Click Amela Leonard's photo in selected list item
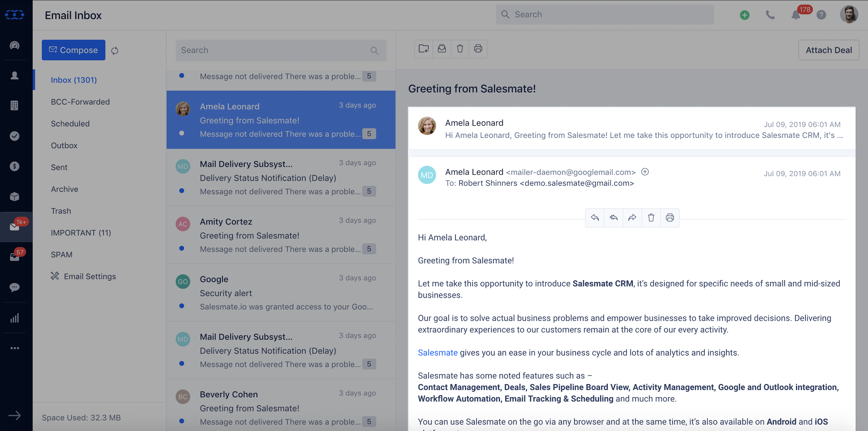Image resolution: width=868 pixels, height=431 pixels. click(183, 109)
